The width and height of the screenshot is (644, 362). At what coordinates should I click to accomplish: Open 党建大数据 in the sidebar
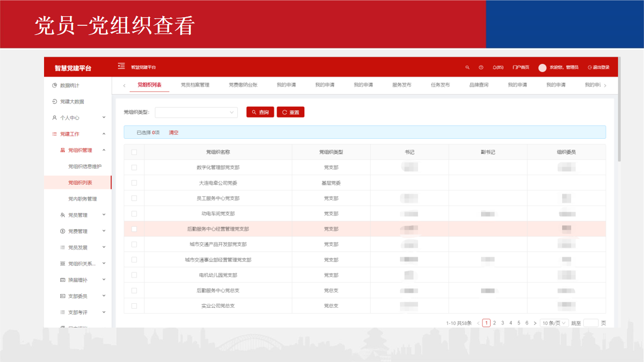click(71, 102)
